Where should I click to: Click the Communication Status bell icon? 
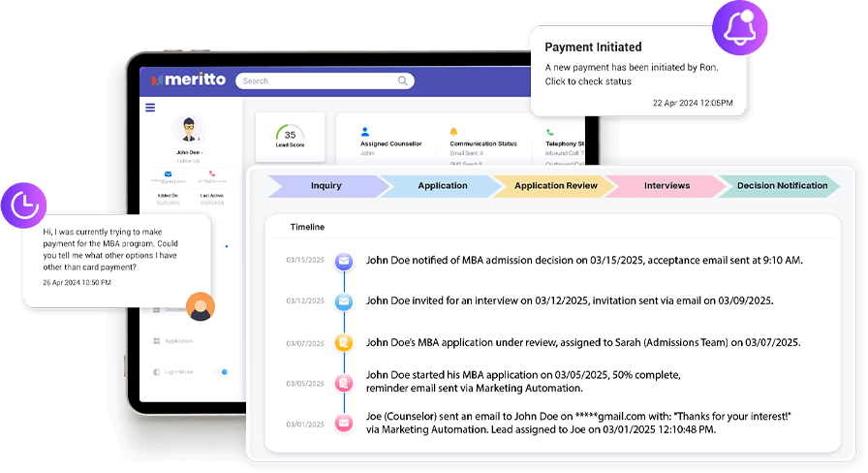(454, 132)
